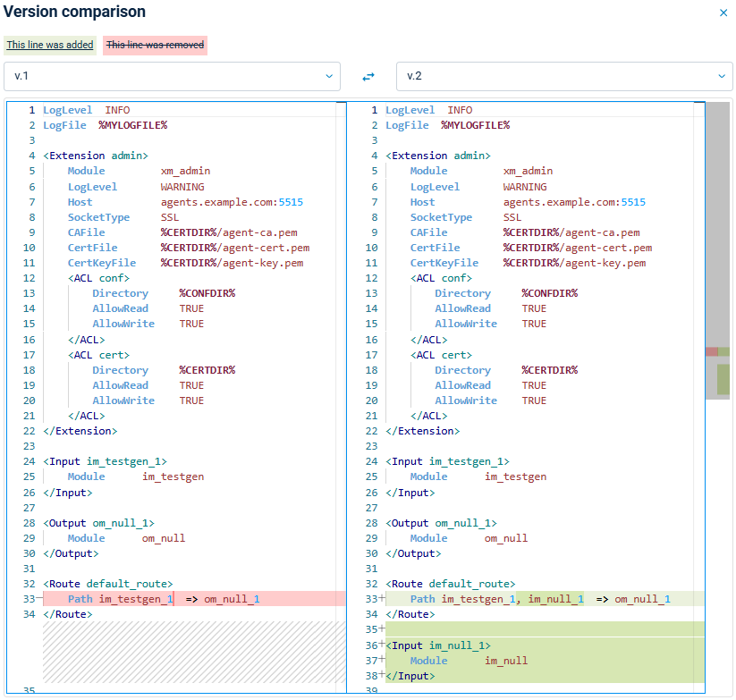
Task: Click the chevron on the v.1 selector
Action: tap(328, 76)
